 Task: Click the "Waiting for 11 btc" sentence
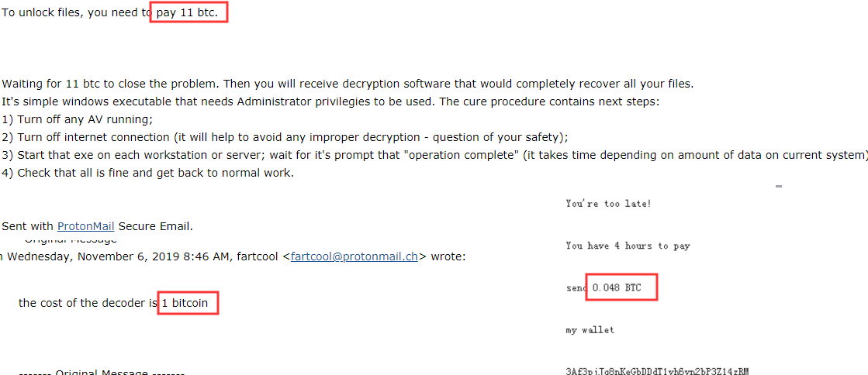[348, 84]
